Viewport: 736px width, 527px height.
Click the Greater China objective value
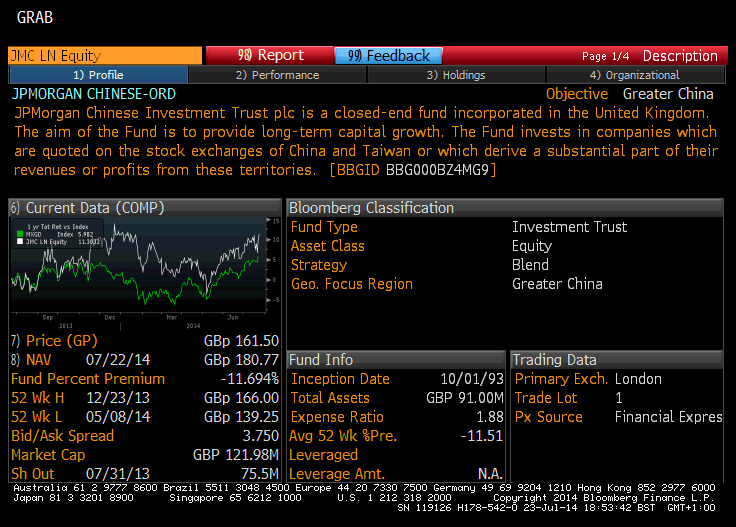click(668, 94)
